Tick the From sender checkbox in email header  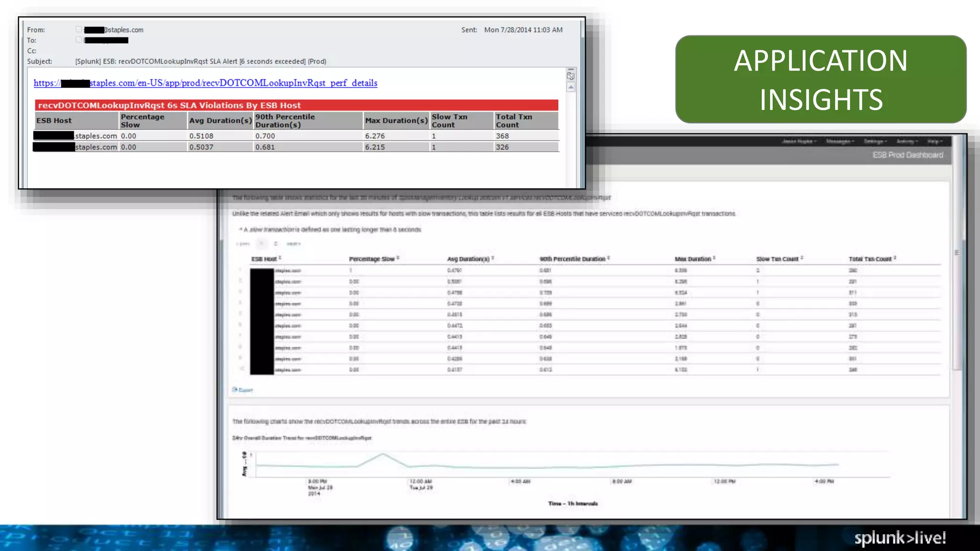point(79,29)
